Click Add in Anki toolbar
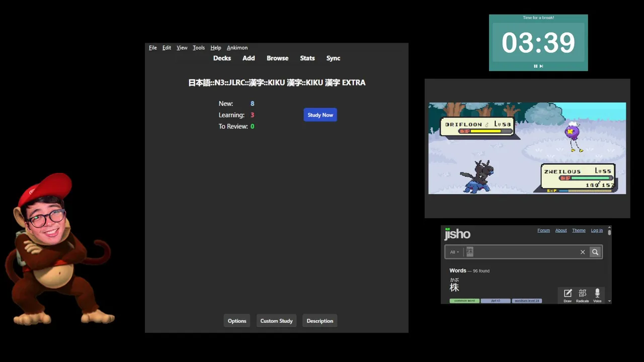The image size is (644, 362). [x=249, y=58]
